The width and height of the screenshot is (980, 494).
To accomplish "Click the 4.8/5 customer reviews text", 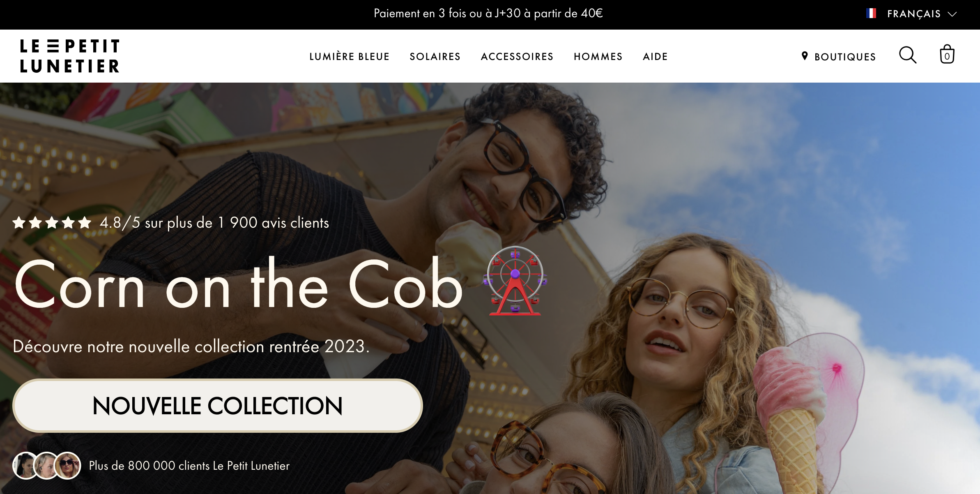I will coord(214,223).
